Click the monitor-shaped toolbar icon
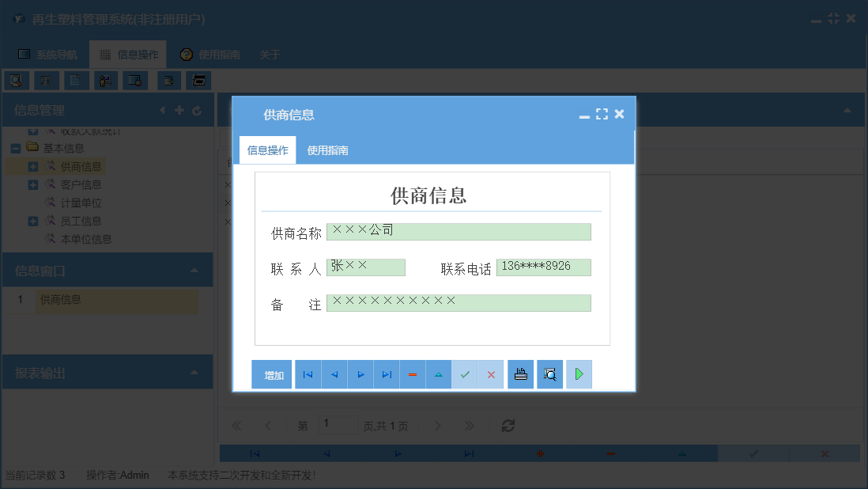The height and width of the screenshot is (489, 868). (135, 80)
